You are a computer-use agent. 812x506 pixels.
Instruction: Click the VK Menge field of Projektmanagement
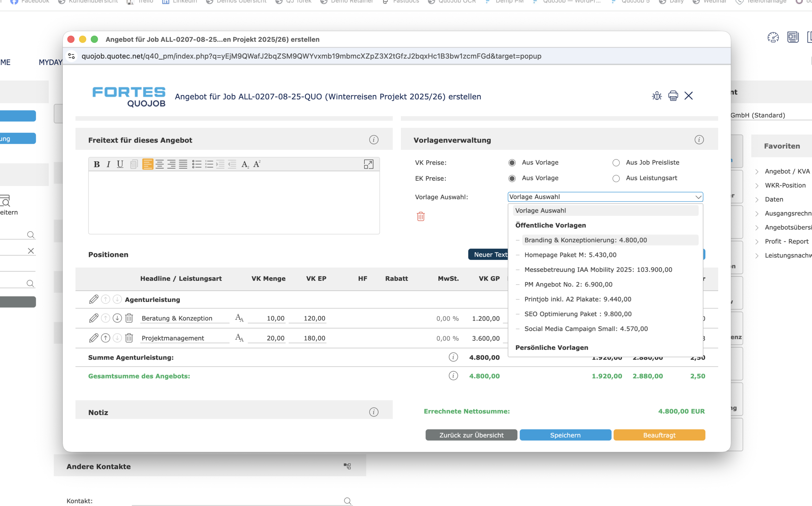pyautogui.click(x=267, y=338)
